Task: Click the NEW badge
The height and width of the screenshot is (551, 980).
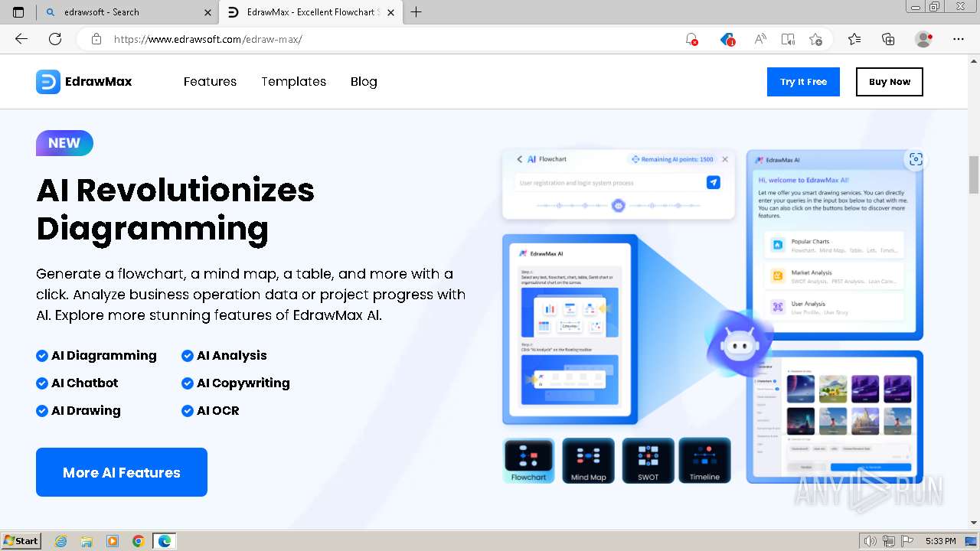Action: coord(64,143)
